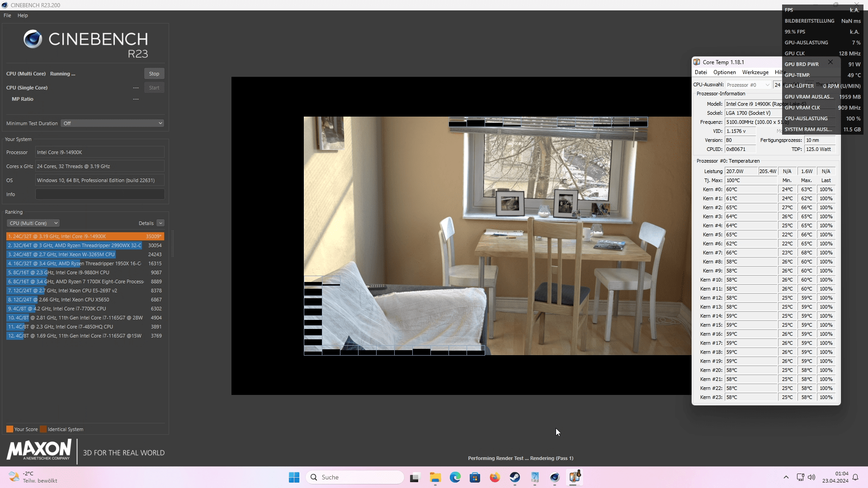The height and width of the screenshot is (488, 868).
Task: Launch Firefox from the taskbar
Action: 495,477
